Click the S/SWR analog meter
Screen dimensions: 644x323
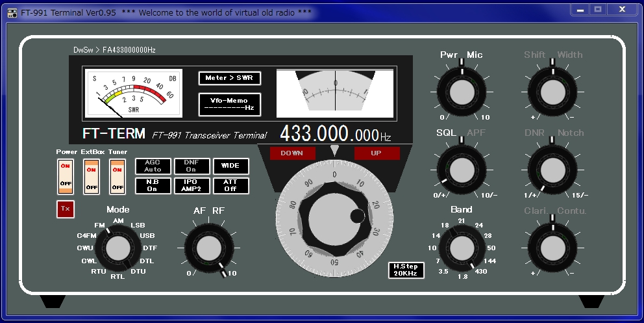tap(134, 93)
